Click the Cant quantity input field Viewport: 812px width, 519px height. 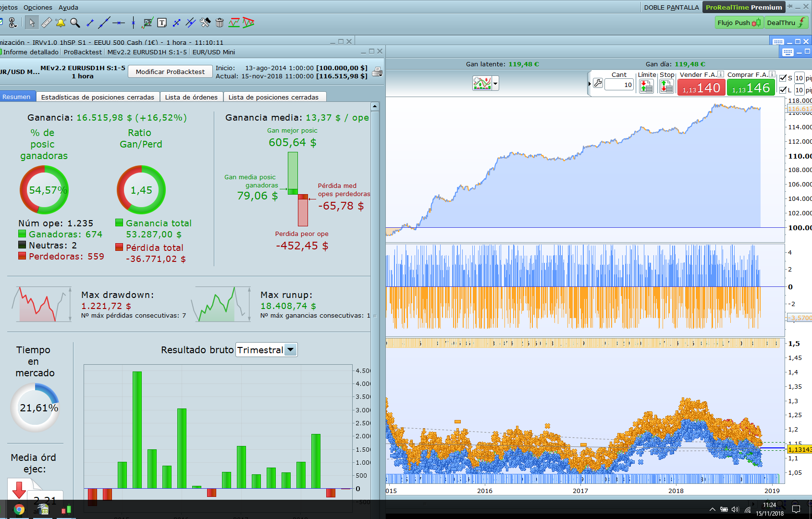[x=619, y=85]
